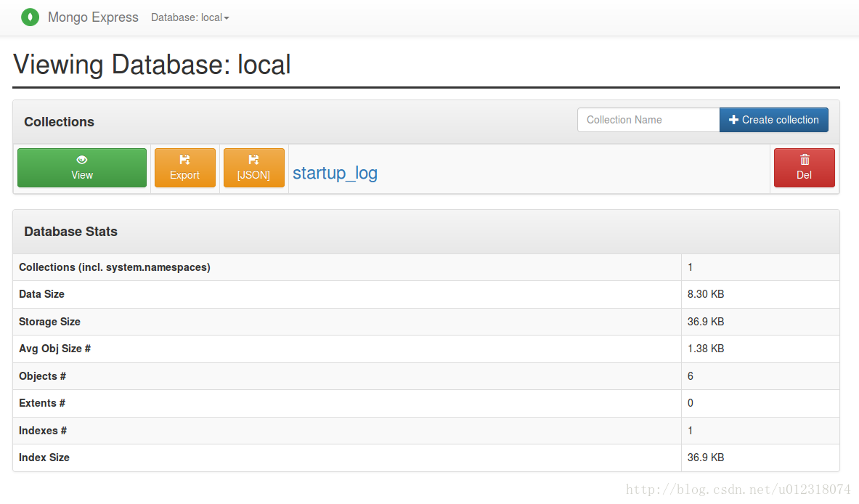Click the Data Size label

[x=41, y=294]
